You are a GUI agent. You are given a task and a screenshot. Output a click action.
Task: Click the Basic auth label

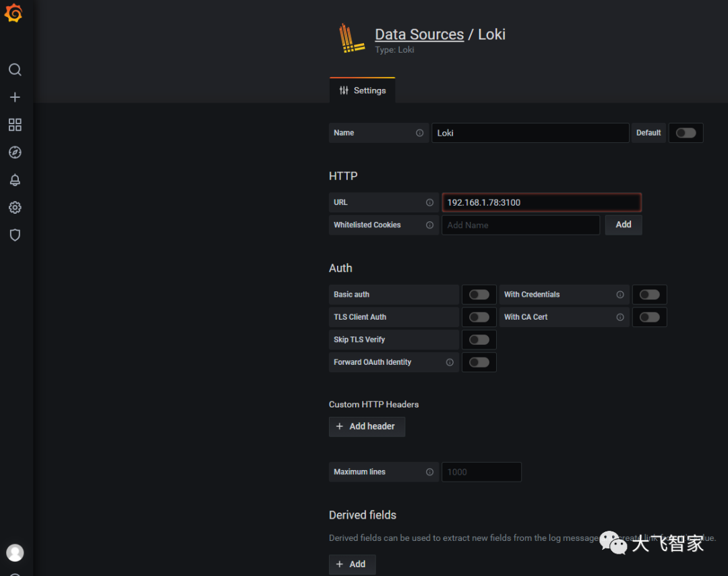point(351,295)
